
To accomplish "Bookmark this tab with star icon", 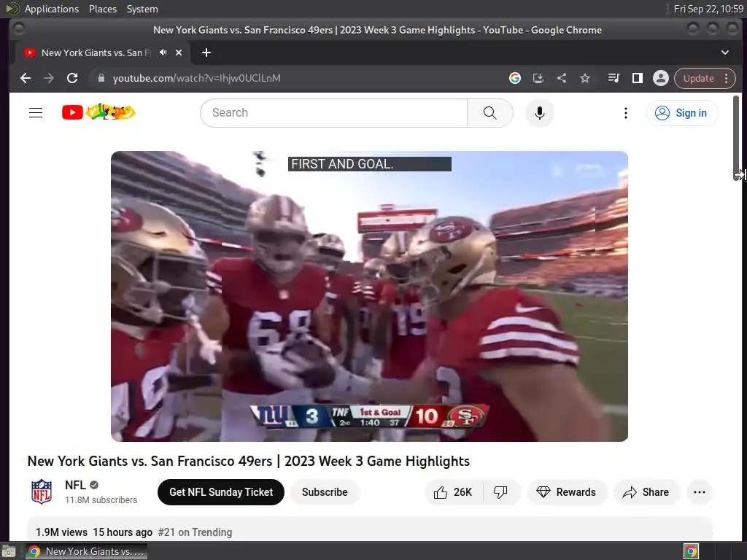I will pyautogui.click(x=585, y=78).
